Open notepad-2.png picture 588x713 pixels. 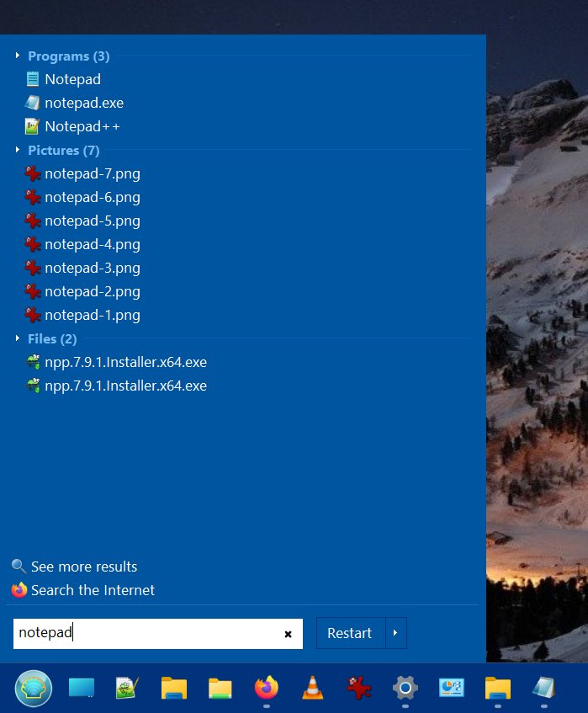[x=82, y=291]
